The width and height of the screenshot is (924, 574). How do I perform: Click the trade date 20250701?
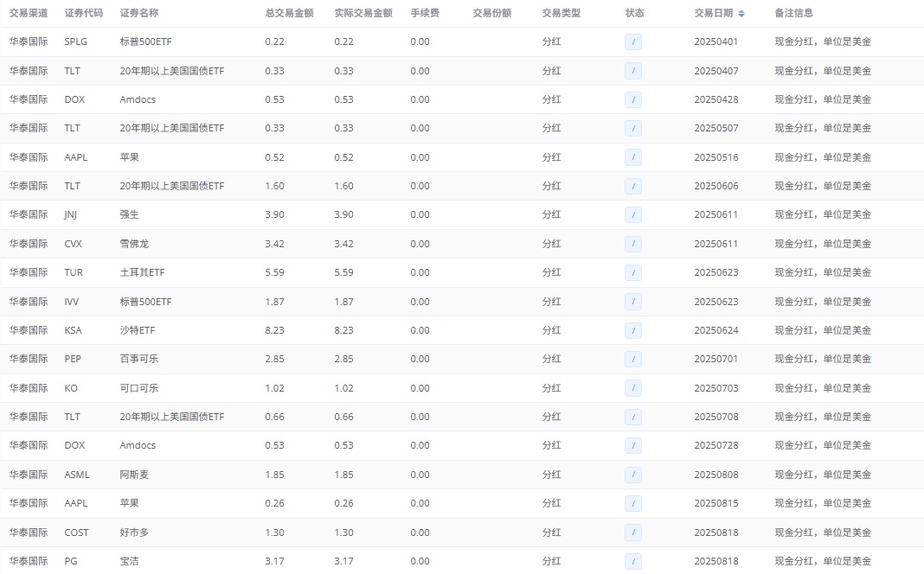(716, 359)
